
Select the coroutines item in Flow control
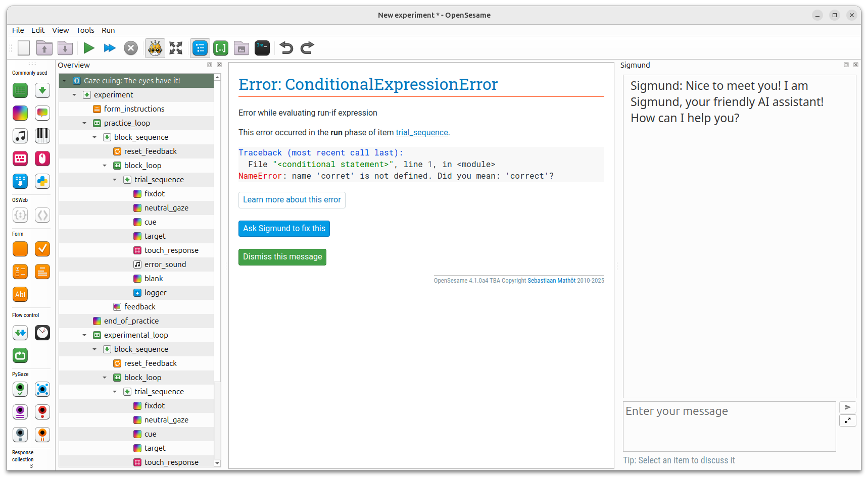point(20,333)
